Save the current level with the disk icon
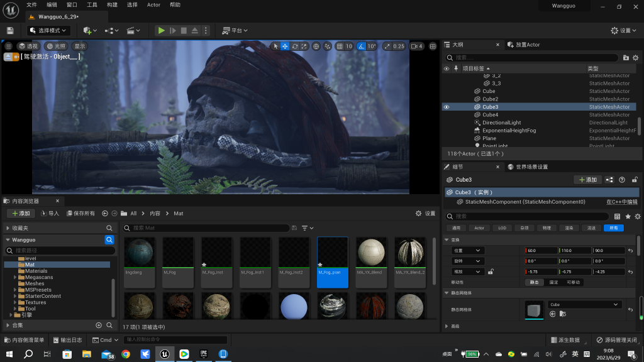The image size is (644, 362). pyautogui.click(x=10, y=30)
